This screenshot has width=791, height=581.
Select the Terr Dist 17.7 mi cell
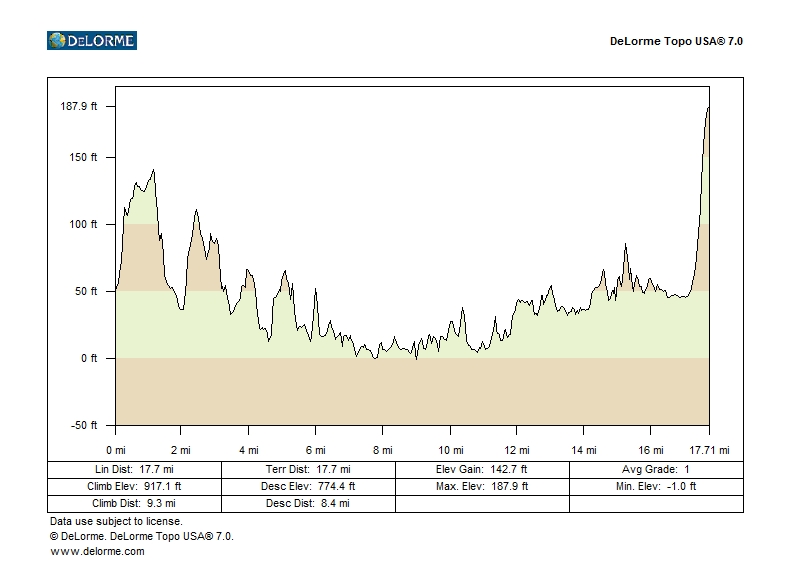point(308,469)
